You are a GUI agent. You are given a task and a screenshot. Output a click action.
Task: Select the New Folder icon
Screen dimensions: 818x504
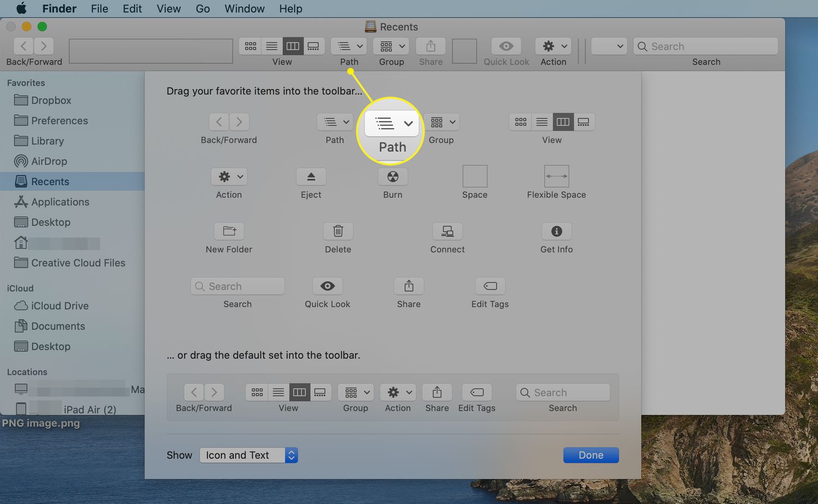point(229,232)
